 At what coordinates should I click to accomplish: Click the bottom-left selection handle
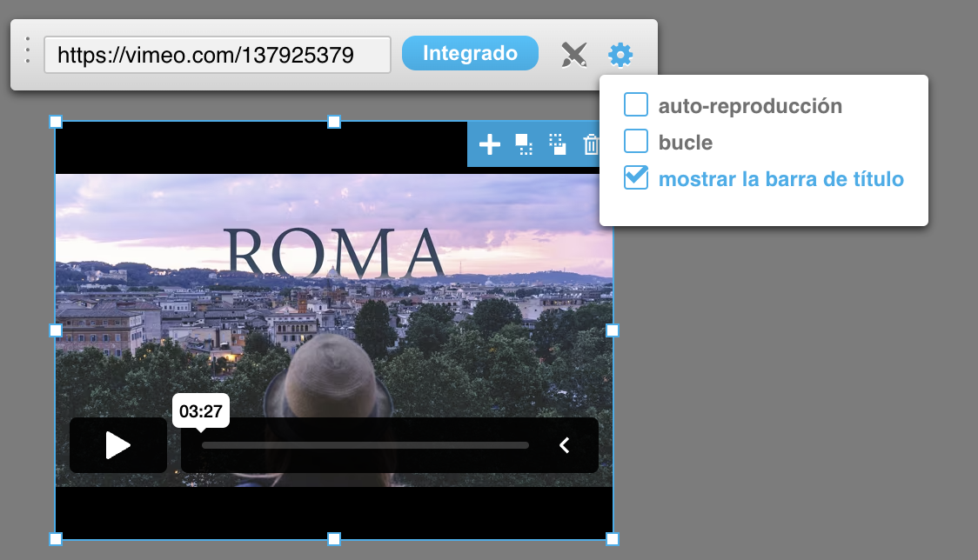click(56, 539)
